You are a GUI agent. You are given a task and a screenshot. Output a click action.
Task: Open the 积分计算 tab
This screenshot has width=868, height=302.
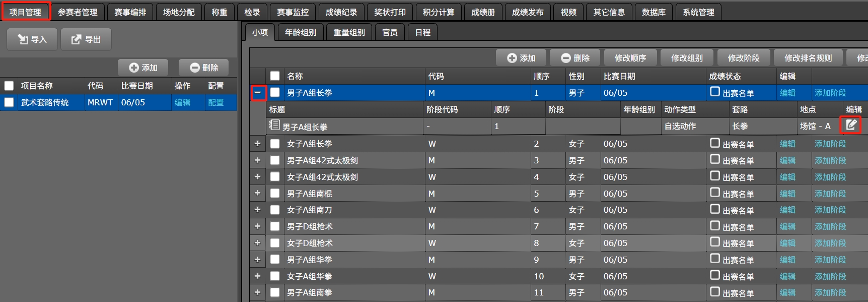[439, 12]
